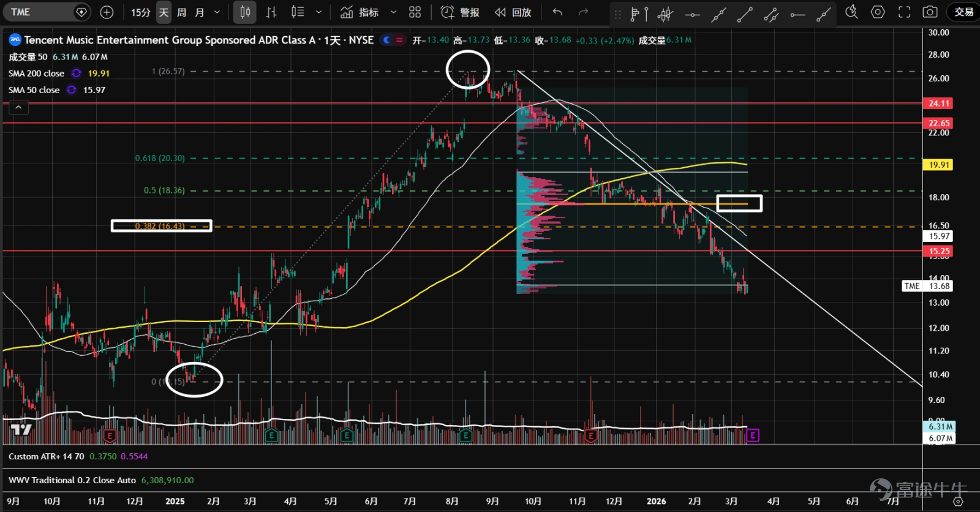980x512 pixels.
Task: Create a 警报 alert
Action: point(460,12)
